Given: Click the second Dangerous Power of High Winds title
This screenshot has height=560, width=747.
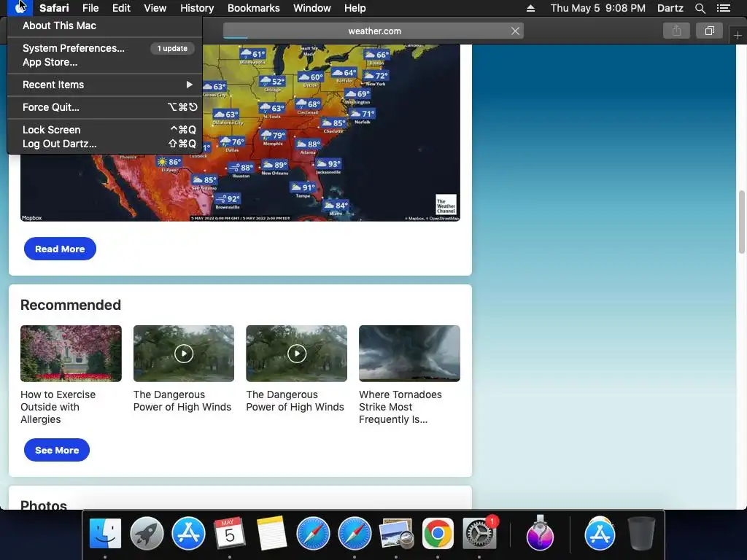Looking at the screenshot, I should click(x=295, y=400).
